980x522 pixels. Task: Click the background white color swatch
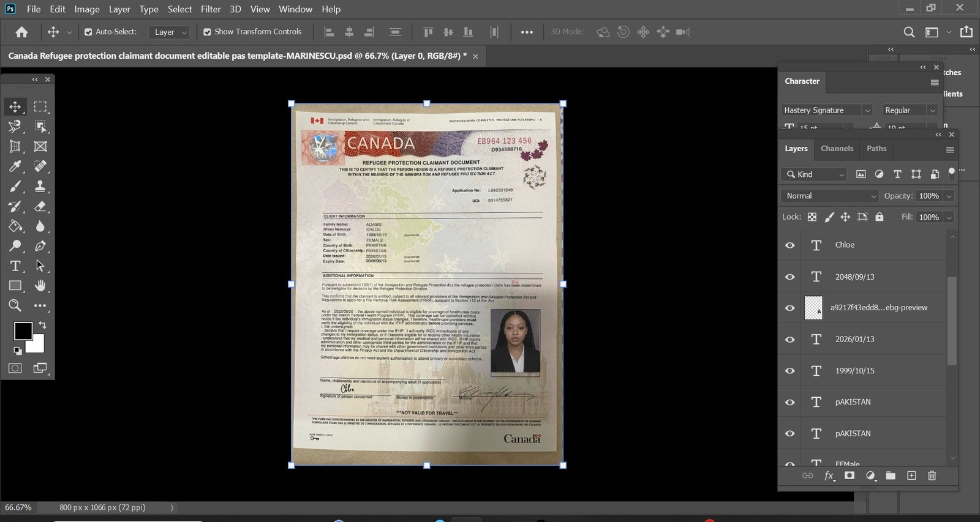pyautogui.click(x=38, y=345)
